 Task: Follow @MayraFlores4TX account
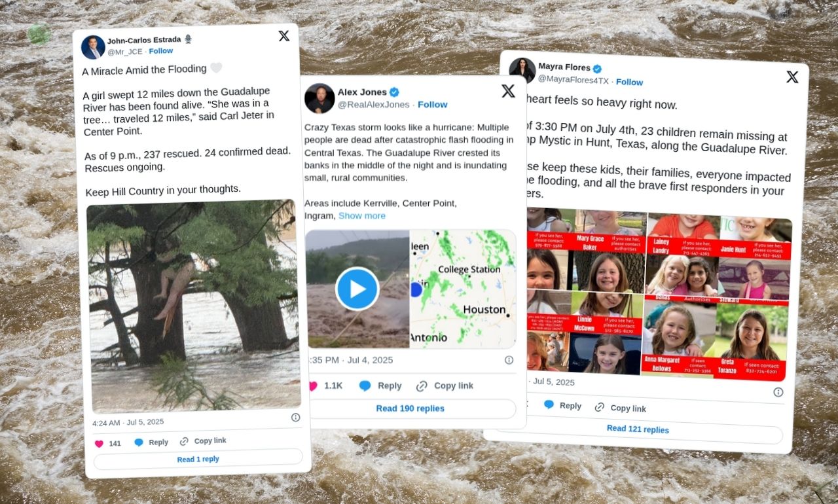pyautogui.click(x=629, y=82)
